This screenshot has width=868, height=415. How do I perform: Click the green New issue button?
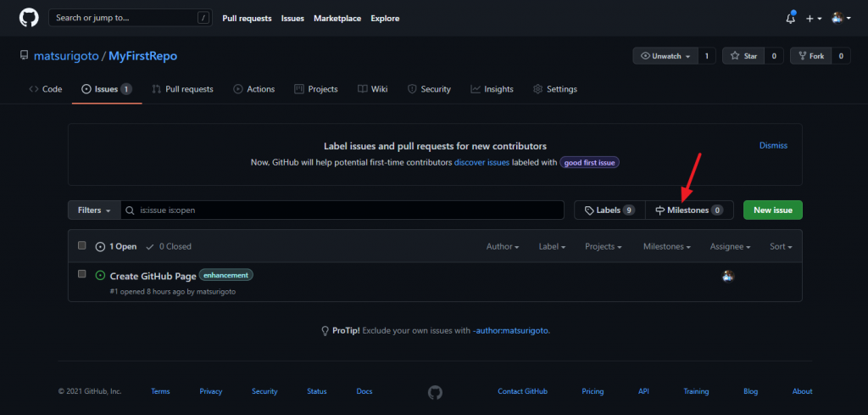pyautogui.click(x=773, y=210)
